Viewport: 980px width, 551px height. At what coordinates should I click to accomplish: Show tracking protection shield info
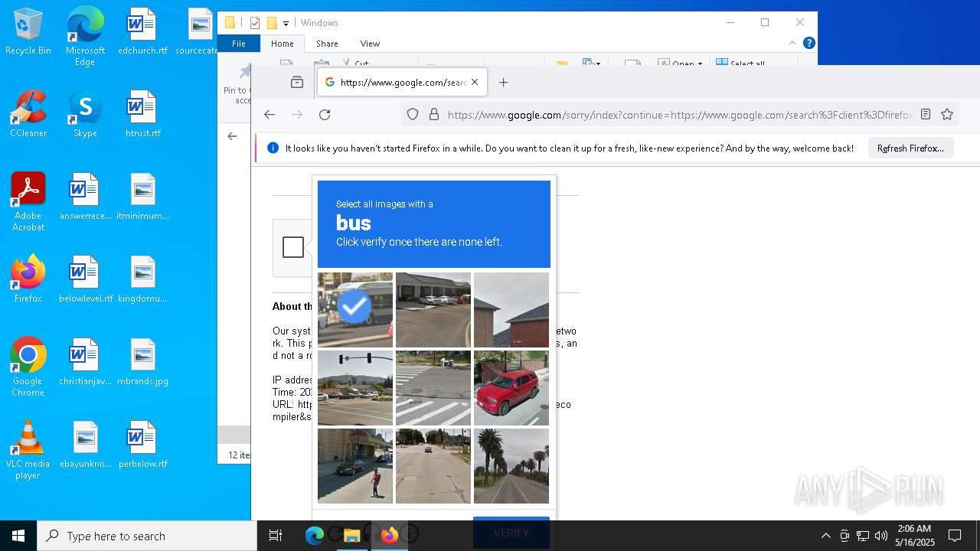(x=413, y=115)
